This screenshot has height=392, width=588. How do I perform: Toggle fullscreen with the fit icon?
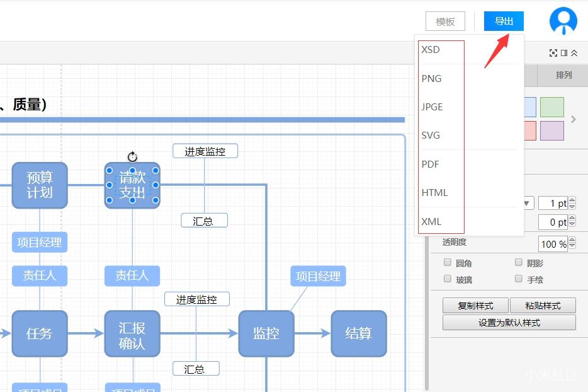[553, 54]
